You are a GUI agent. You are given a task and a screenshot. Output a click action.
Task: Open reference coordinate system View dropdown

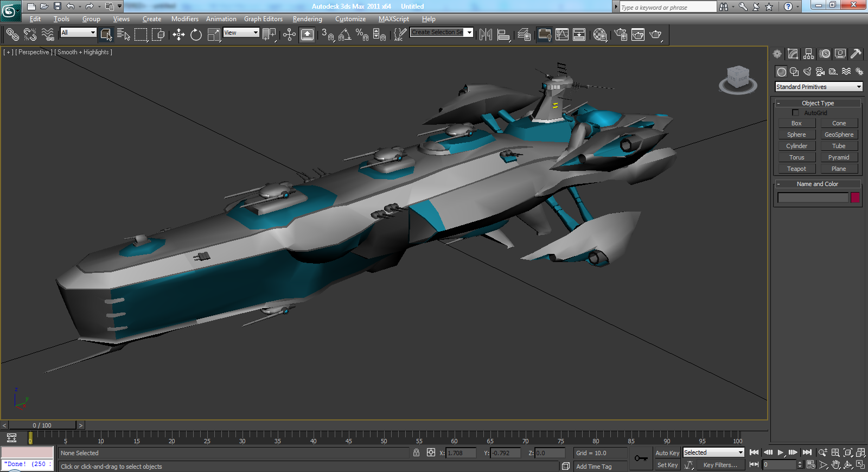click(241, 33)
